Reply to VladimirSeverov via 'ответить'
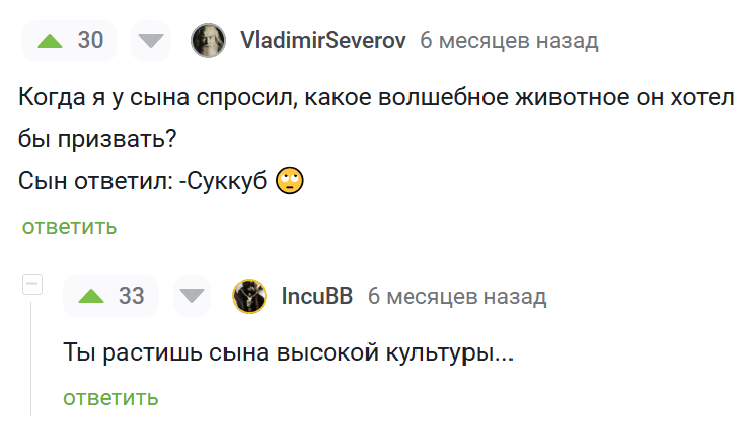 pos(69,227)
